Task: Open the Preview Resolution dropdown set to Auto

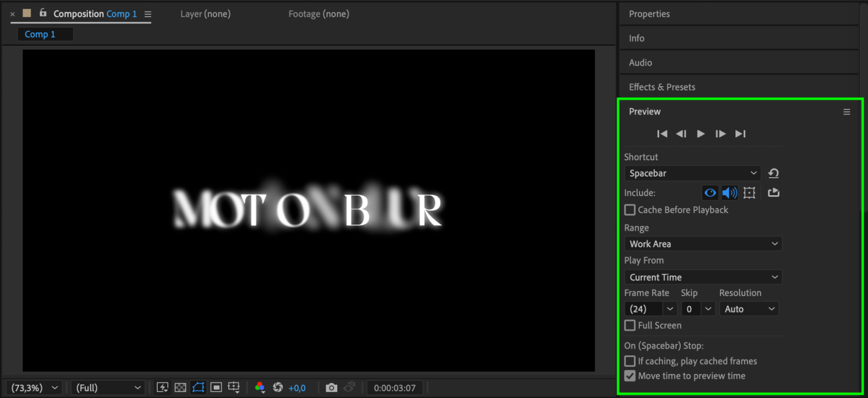Action: (x=749, y=309)
